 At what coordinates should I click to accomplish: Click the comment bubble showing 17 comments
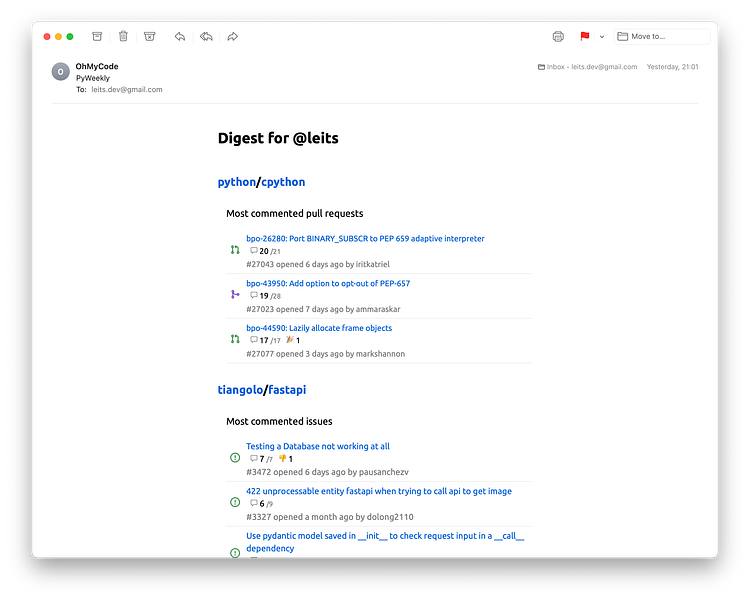(254, 340)
